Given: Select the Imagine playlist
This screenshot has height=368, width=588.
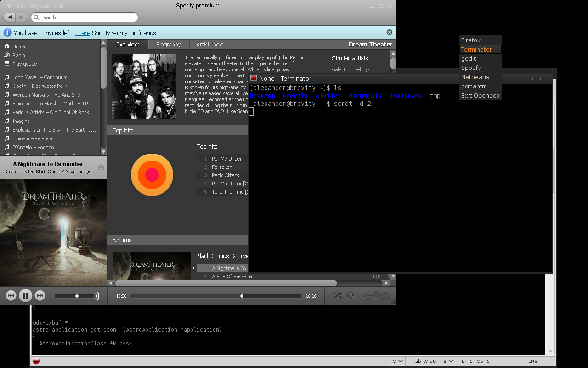Looking at the screenshot, I should pyautogui.click(x=21, y=121).
